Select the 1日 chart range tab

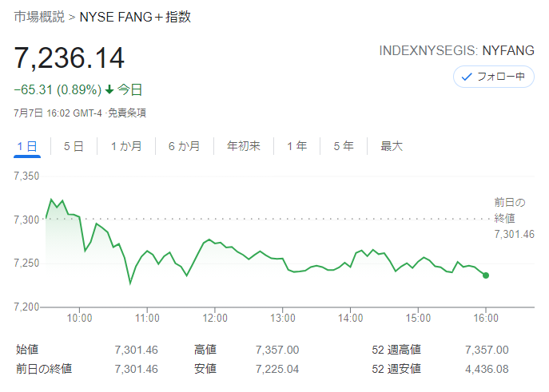tap(27, 146)
